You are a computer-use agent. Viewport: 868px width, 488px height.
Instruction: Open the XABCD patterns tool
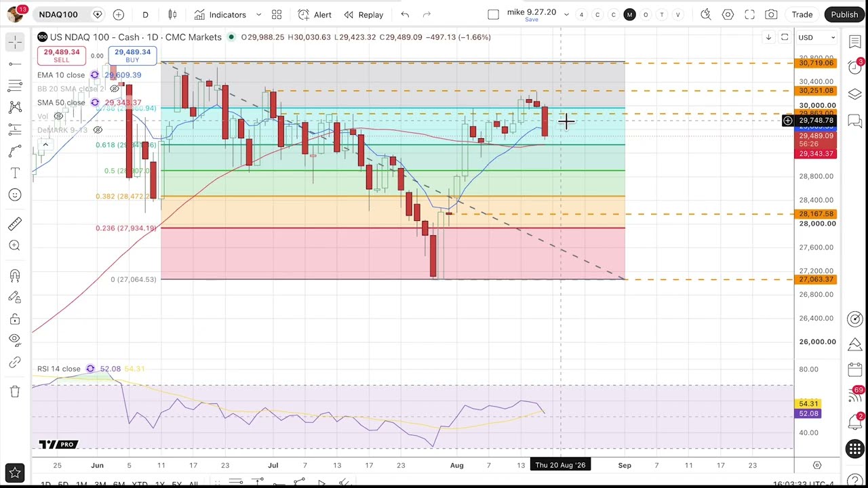[15, 107]
